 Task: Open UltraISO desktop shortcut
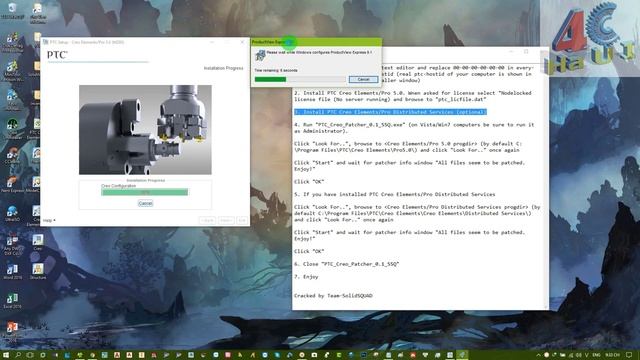pyautogui.click(x=12, y=213)
